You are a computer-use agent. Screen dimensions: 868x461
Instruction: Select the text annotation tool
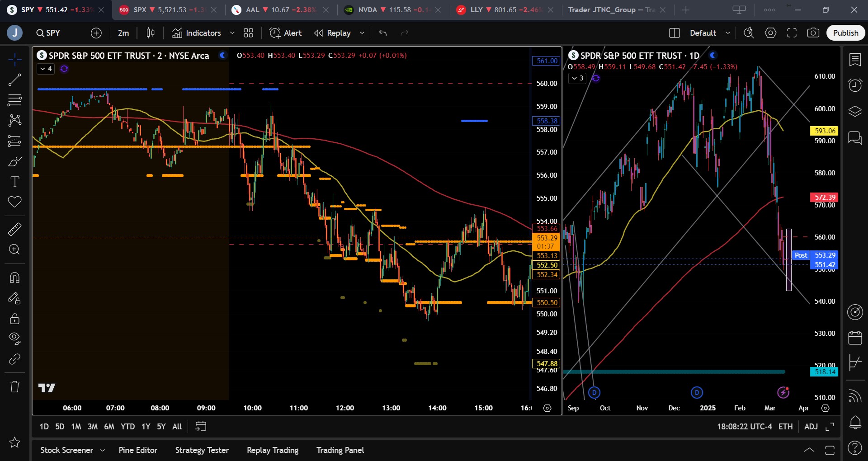coord(15,182)
